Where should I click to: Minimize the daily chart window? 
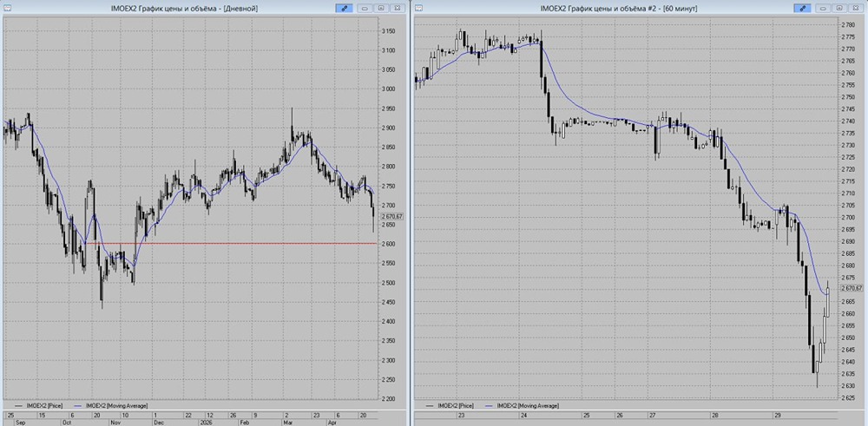365,9
